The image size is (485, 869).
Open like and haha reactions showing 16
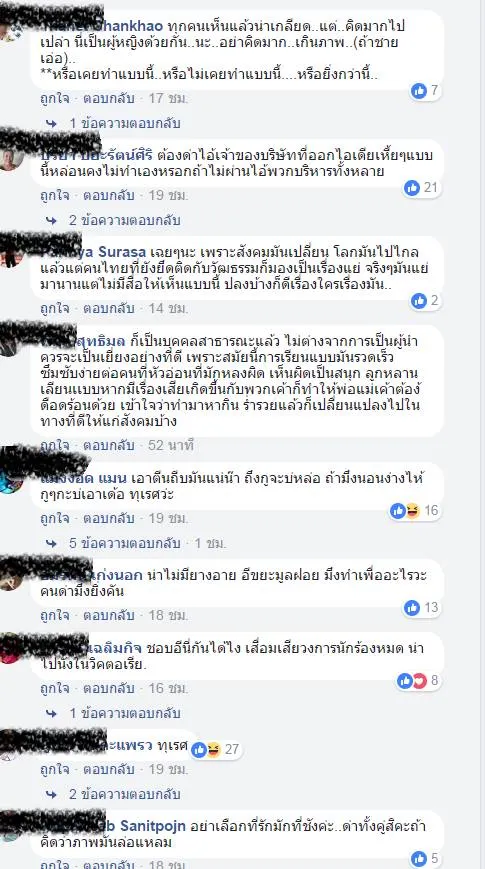415,510
